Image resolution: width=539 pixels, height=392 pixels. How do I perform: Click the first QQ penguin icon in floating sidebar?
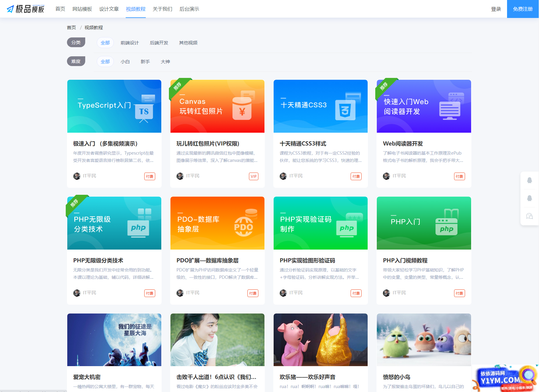(530, 180)
